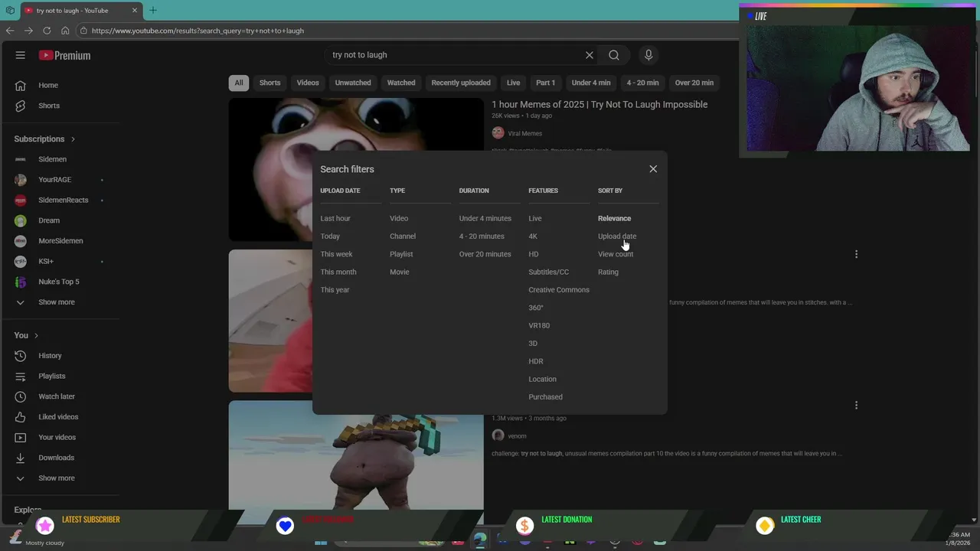
Task: Open the YouTube hamburger guide menu
Action: [21, 55]
